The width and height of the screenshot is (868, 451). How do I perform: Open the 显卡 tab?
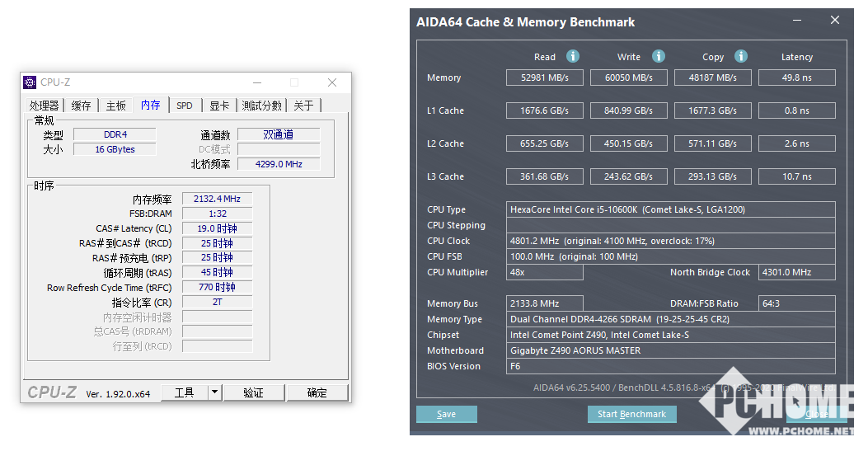[x=219, y=106]
